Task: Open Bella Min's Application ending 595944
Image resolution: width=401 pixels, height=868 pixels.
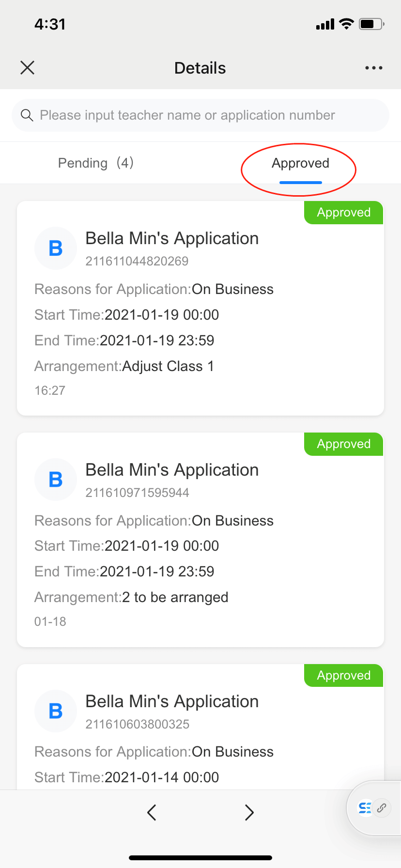Action: 172,470
